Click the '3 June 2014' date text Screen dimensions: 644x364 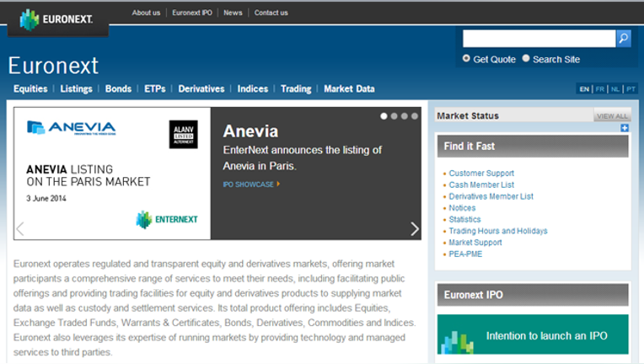coord(46,198)
